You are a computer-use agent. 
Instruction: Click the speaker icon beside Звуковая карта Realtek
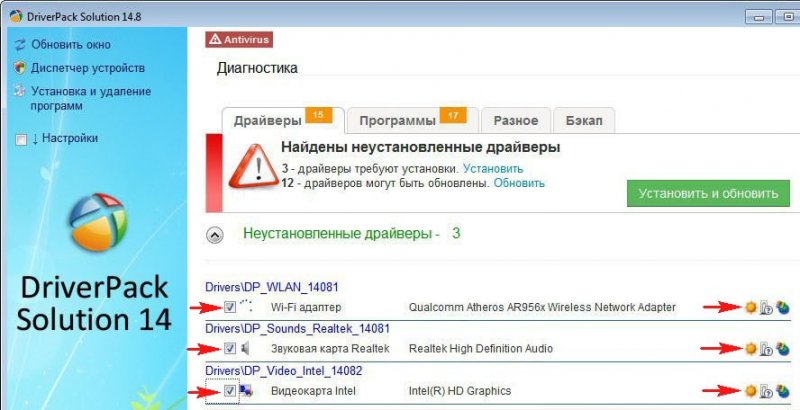click(x=245, y=348)
